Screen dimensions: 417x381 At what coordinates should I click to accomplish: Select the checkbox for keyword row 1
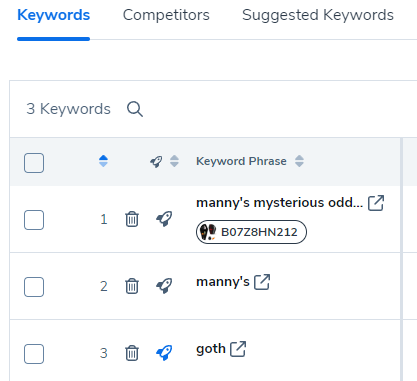tap(34, 220)
